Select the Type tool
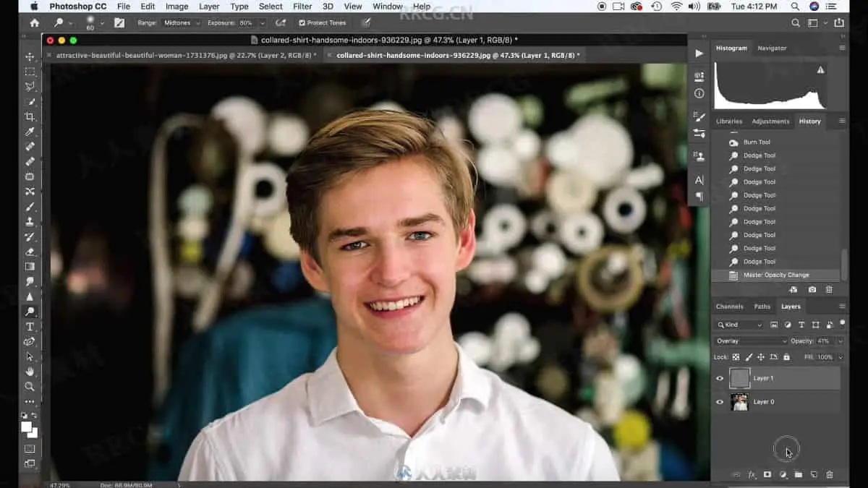The image size is (868, 488). point(30,327)
